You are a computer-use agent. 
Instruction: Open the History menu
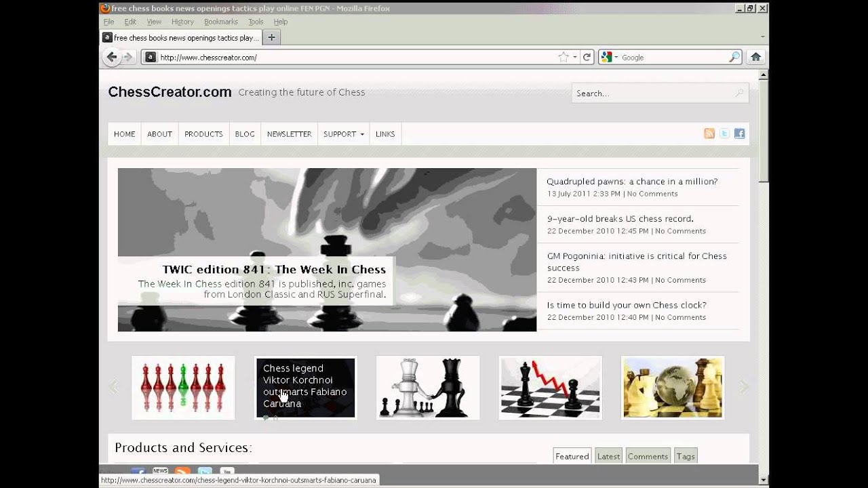(182, 22)
